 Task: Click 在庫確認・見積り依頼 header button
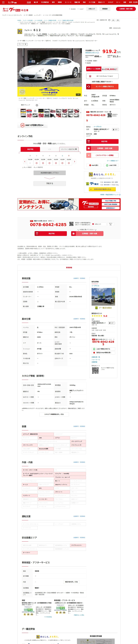click(x=126, y=9)
